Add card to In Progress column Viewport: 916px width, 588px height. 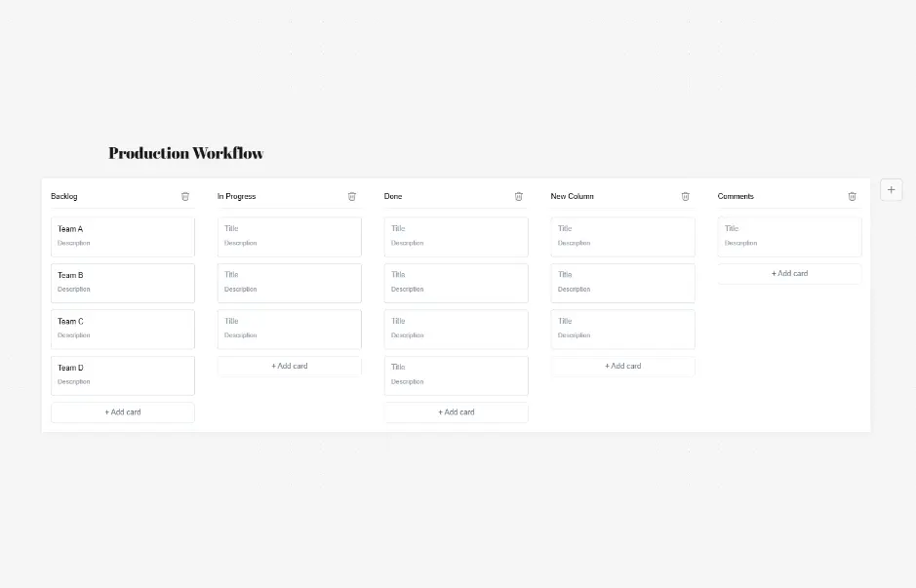(x=289, y=366)
